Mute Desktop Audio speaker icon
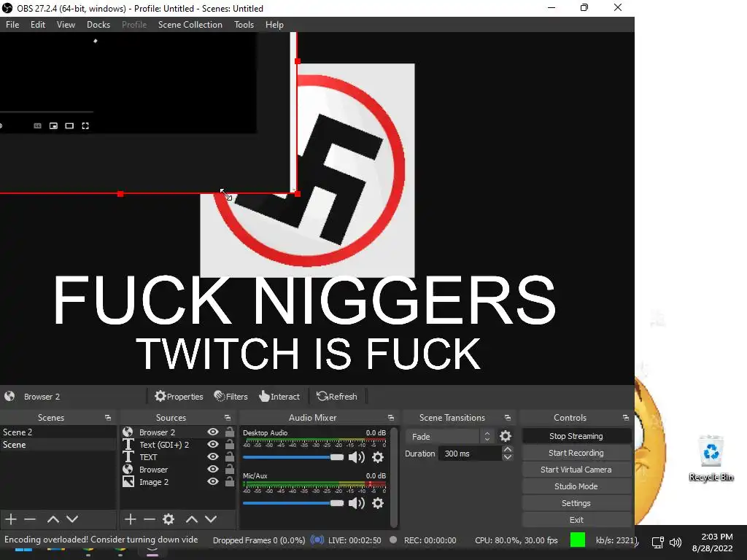Screen dimensions: 747x560 [356, 457]
